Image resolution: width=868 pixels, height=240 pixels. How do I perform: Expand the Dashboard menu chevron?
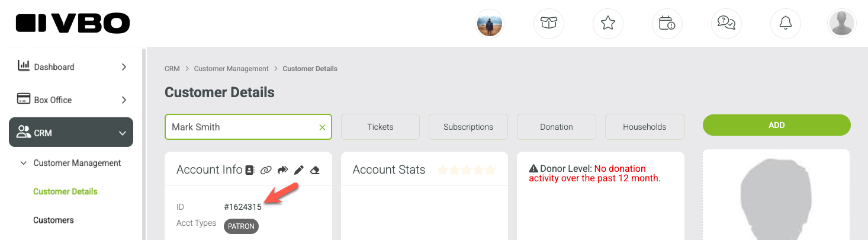(x=124, y=67)
